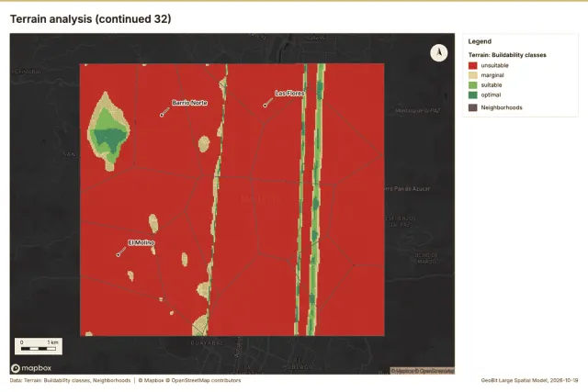Click the El Molino point marker
The height and width of the screenshot is (392, 588).
[x=119, y=255]
